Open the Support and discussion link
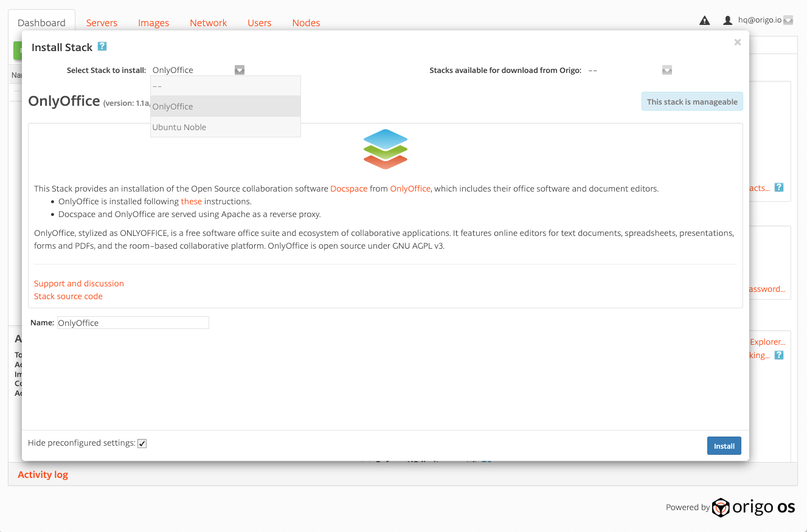 [79, 283]
